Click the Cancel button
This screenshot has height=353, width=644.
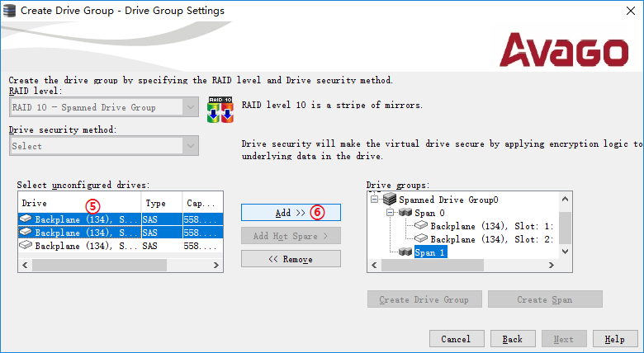coord(456,339)
